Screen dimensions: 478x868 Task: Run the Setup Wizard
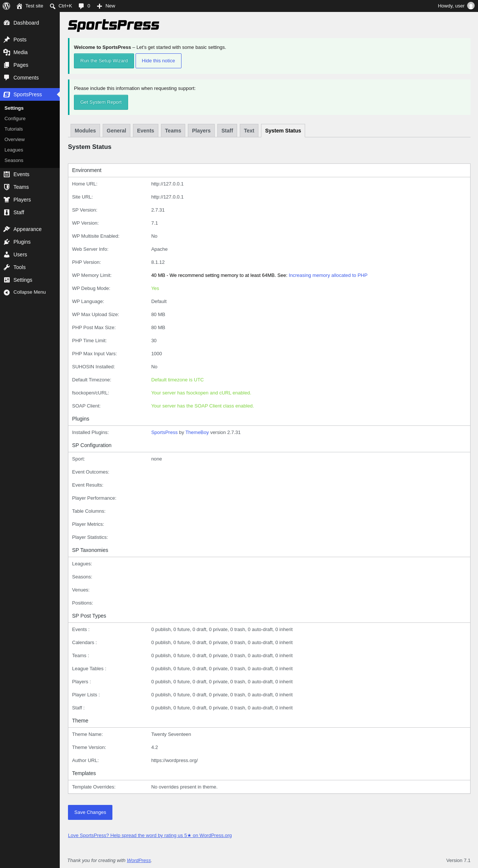click(x=104, y=61)
